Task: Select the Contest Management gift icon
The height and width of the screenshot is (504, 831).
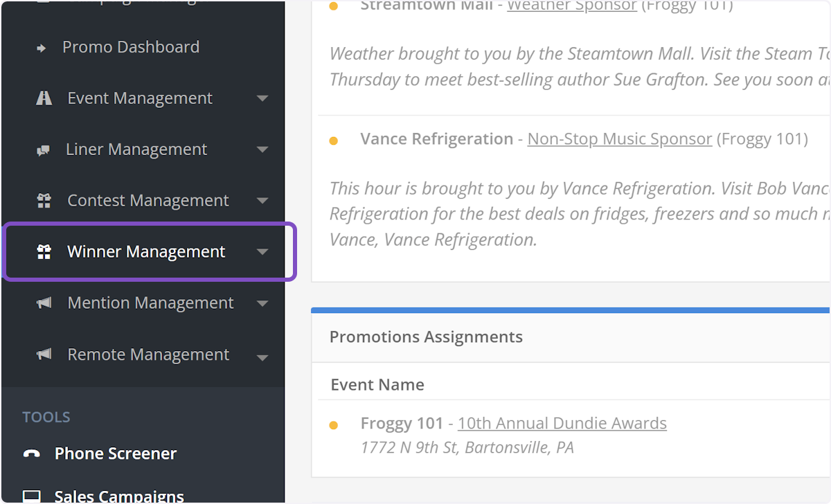Action: coord(44,200)
